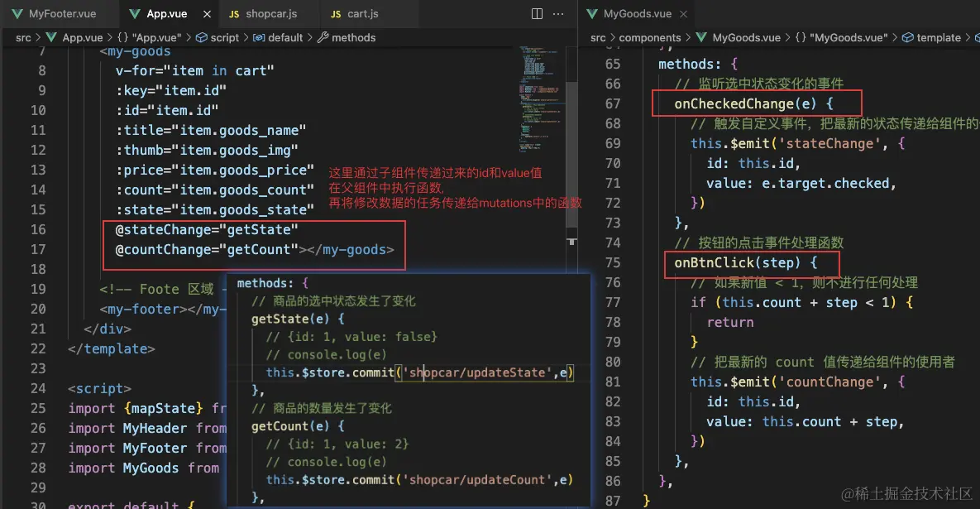Open the template breadcrumb in right editor
Image resolution: width=980 pixels, height=509 pixels.
point(939,37)
